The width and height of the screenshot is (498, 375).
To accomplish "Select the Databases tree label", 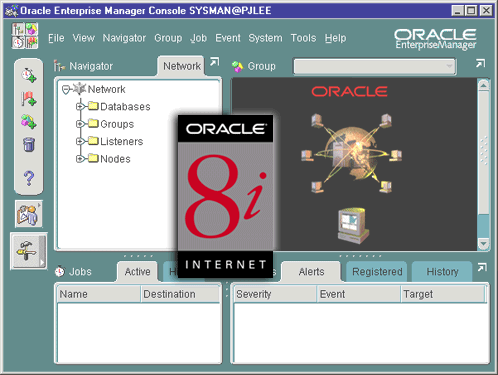I will click(x=125, y=107).
